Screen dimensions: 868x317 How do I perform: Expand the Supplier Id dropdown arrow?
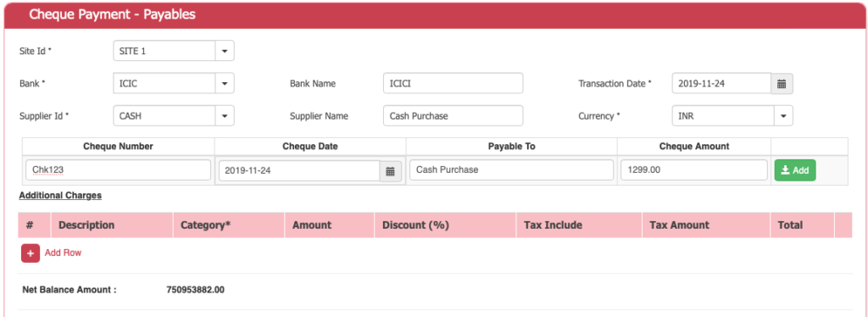click(x=224, y=116)
